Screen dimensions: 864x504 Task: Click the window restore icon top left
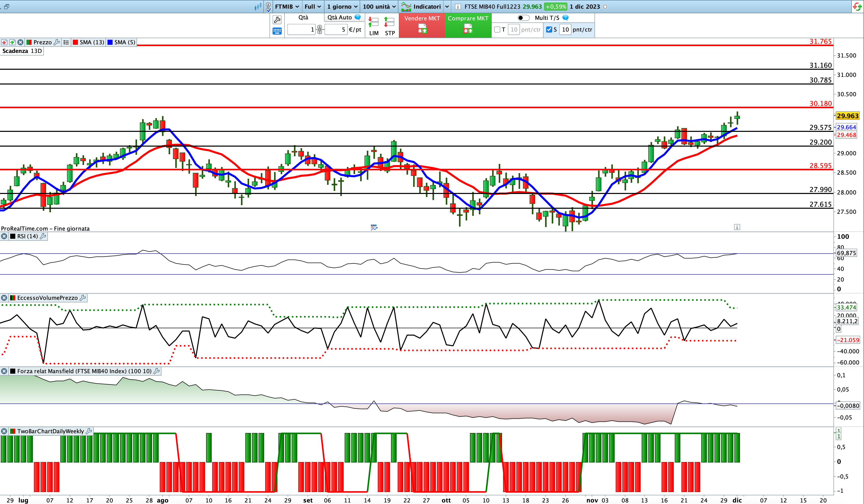6,7
